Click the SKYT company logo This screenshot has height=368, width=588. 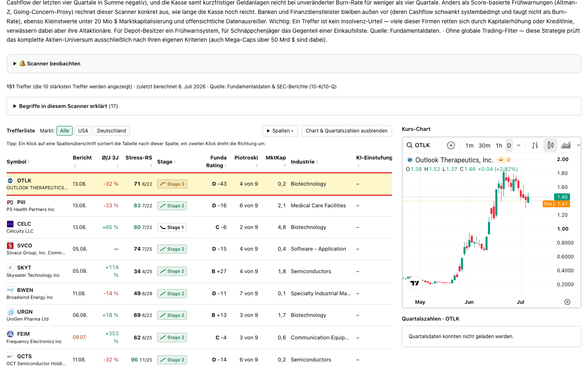(x=10, y=267)
